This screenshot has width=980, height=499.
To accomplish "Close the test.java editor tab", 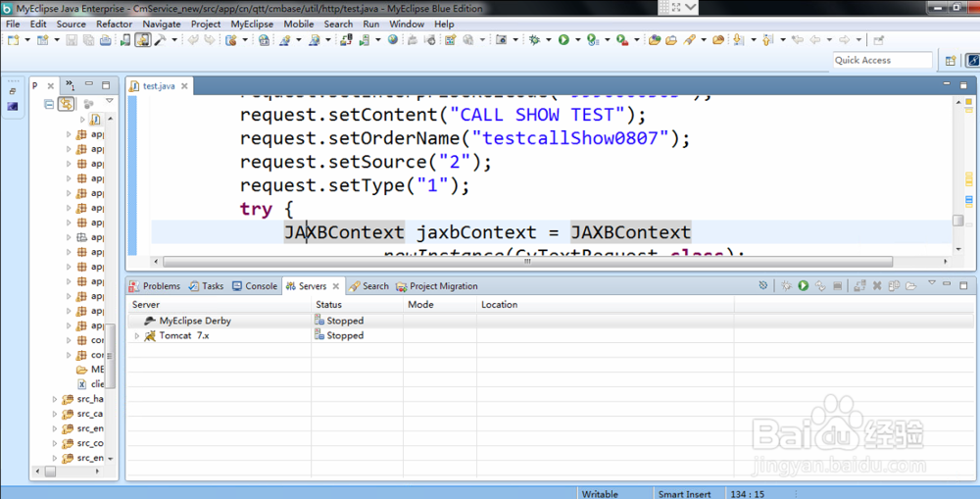I will (x=184, y=86).
